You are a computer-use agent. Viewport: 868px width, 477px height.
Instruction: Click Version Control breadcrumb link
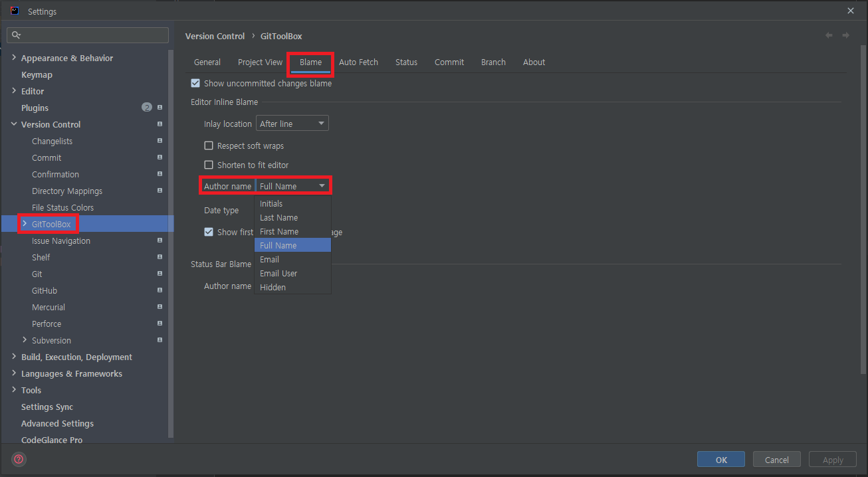pos(215,36)
